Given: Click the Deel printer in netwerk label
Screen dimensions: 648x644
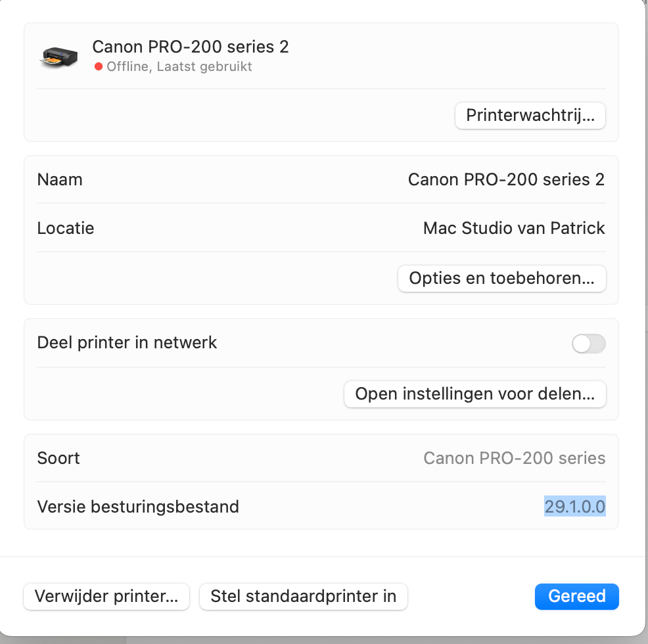Looking at the screenshot, I should point(127,342).
